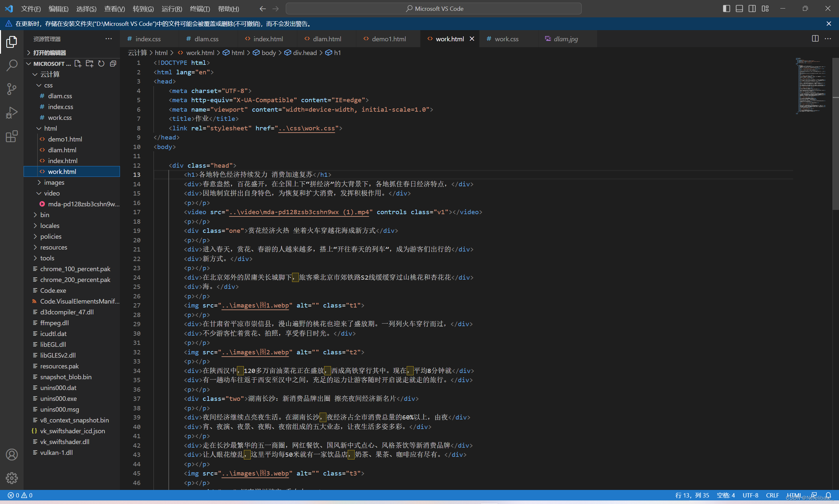Change line ending CRLF in status bar
Screen dimensions: 839x504
pyautogui.click(x=772, y=495)
